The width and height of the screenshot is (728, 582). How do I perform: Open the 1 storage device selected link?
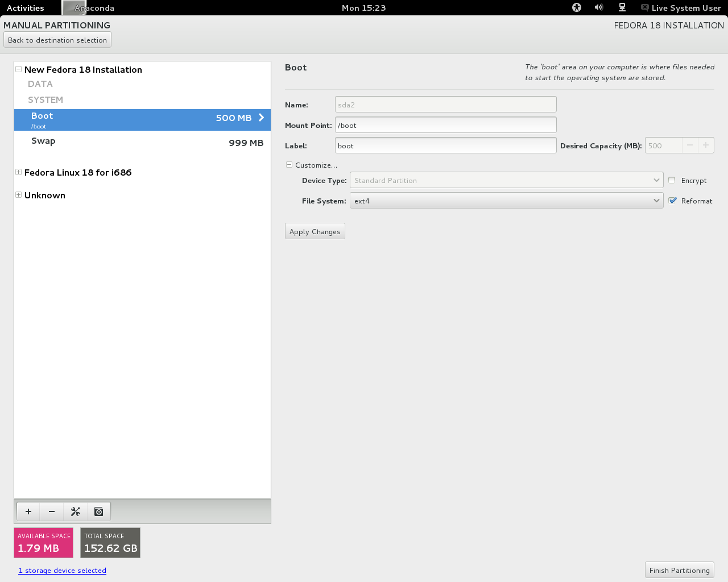point(63,571)
